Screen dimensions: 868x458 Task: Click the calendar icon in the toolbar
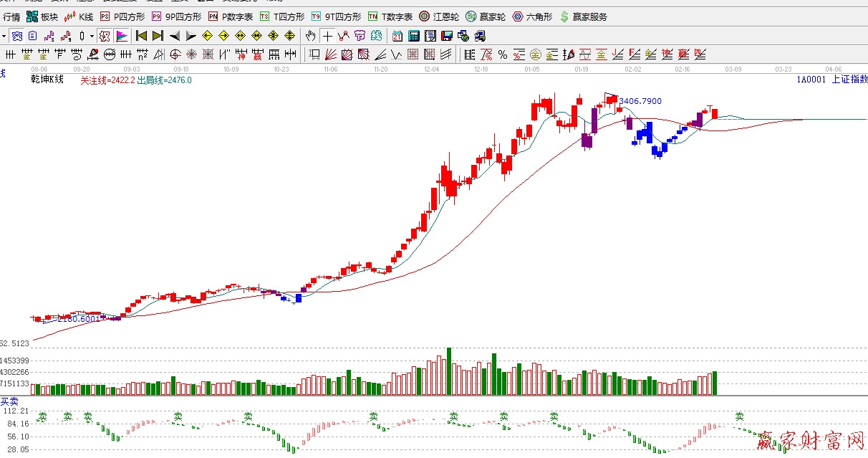pyautogui.click(x=397, y=36)
